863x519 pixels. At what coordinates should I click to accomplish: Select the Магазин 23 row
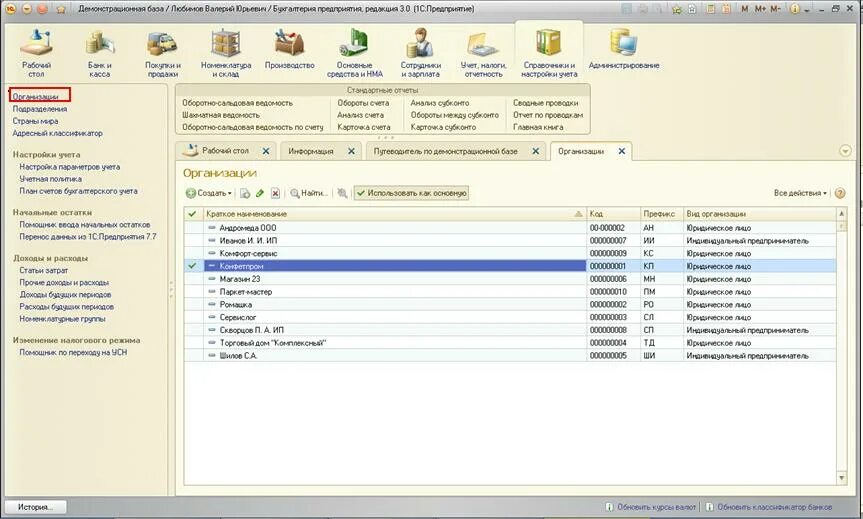[x=510, y=279]
